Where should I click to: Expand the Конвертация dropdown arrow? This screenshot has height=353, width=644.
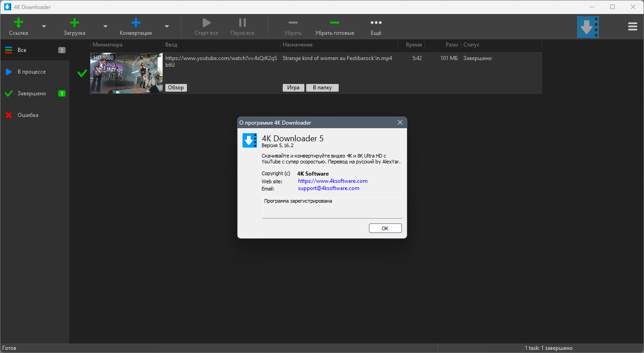coord(167,27)
